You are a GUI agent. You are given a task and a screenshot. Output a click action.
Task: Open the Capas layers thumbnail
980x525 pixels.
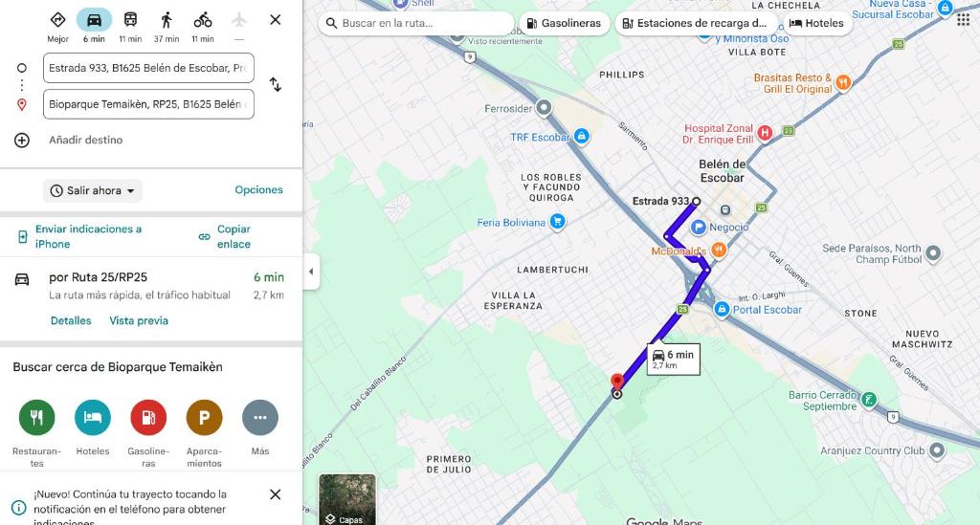pos(347,499)
